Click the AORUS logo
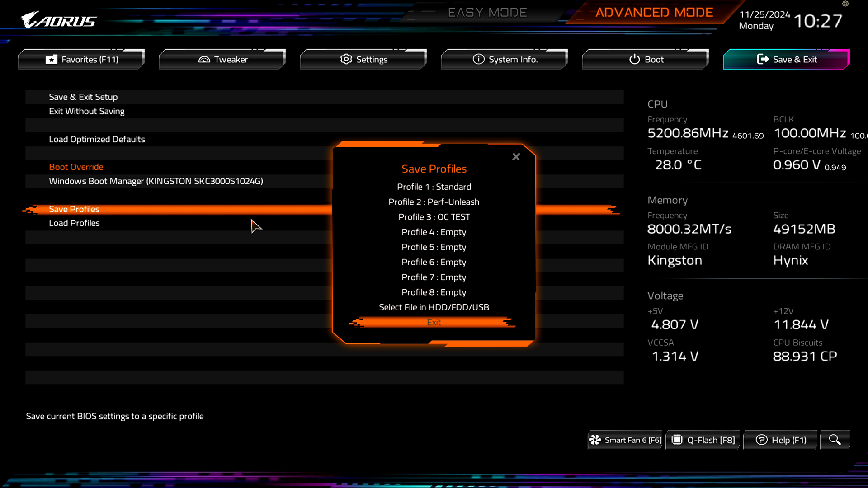 coord(59,20)
